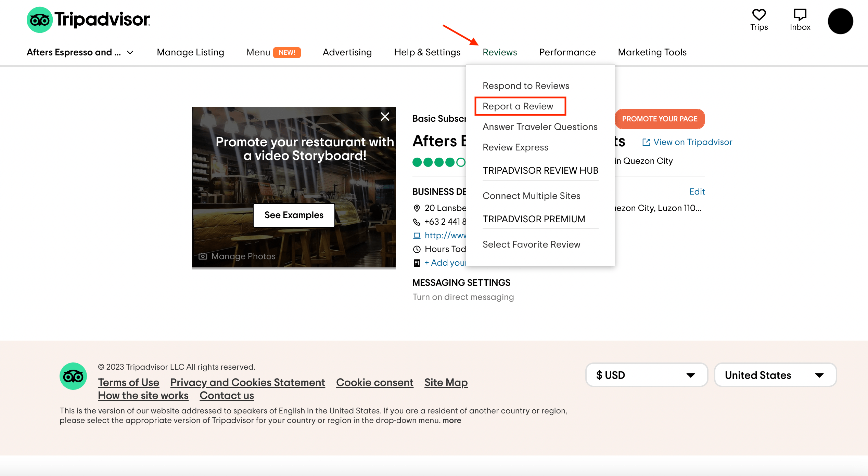Select Respond to Reviews
The image size is (868, 476).
point(526,86)
